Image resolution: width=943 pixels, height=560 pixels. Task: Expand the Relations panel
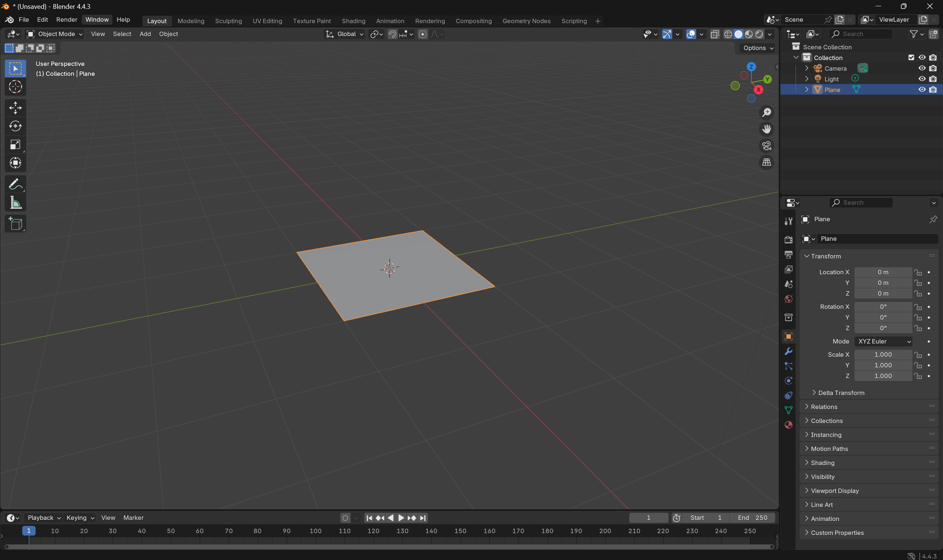point(824,407)
